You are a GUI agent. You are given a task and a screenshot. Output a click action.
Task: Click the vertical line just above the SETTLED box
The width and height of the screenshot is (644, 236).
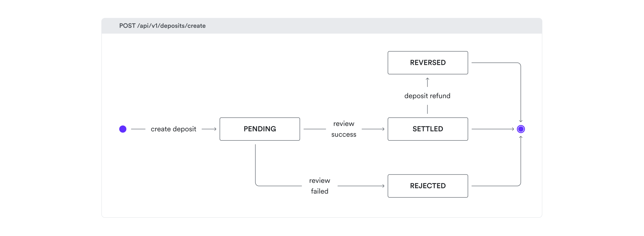pos(427,109)
